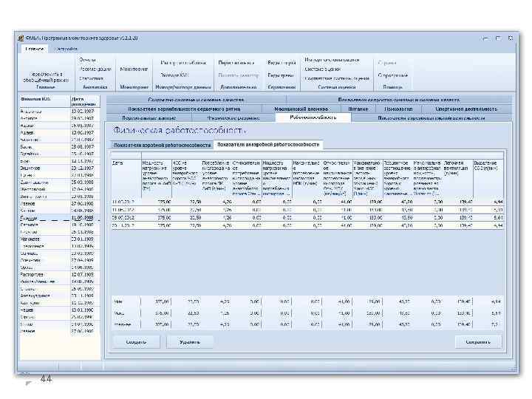Image resolution: width=532 pixels, height=399 pixels.
Task: Select Жестовский in the athlete list
Action: coord(59,189)
